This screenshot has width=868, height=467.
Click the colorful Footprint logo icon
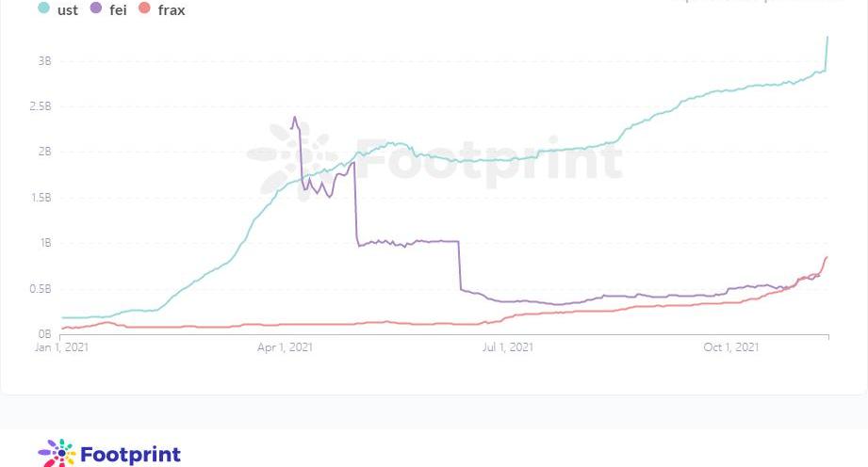click(57, 453)
